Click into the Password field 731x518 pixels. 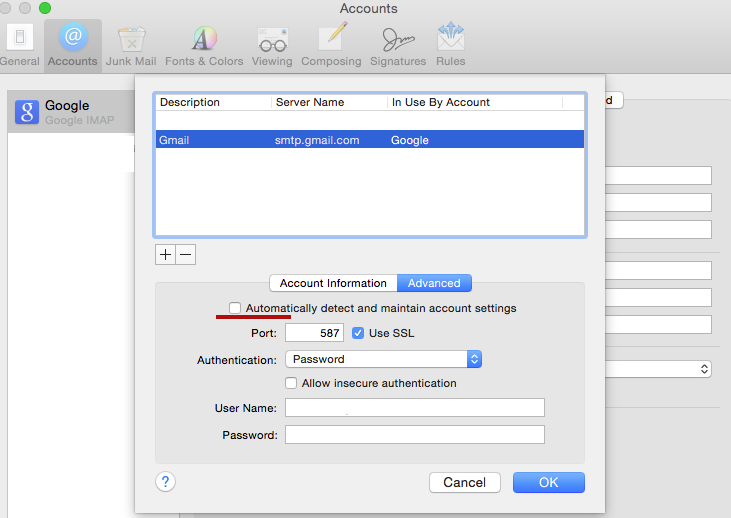click(414, 435)
